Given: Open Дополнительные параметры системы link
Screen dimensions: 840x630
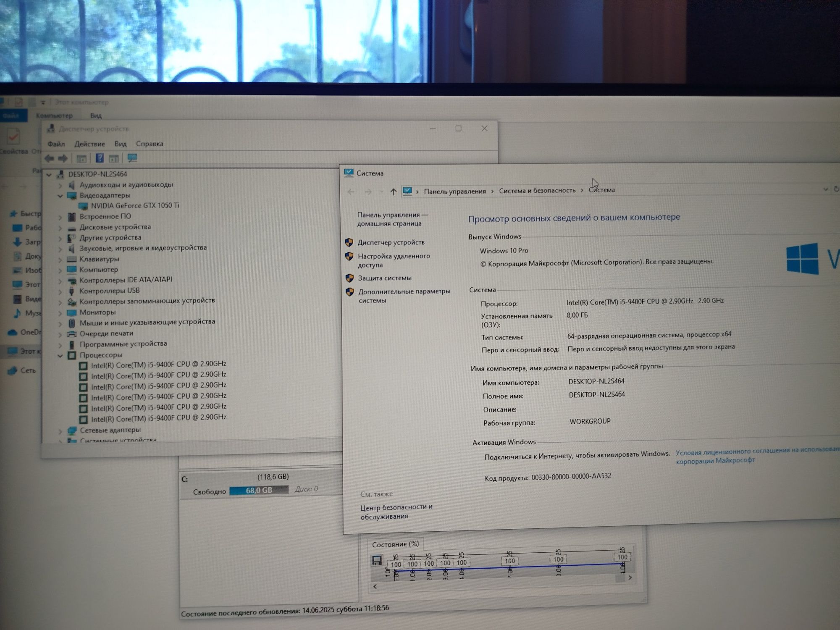Looking at the screenshot, I should (404, 296).
